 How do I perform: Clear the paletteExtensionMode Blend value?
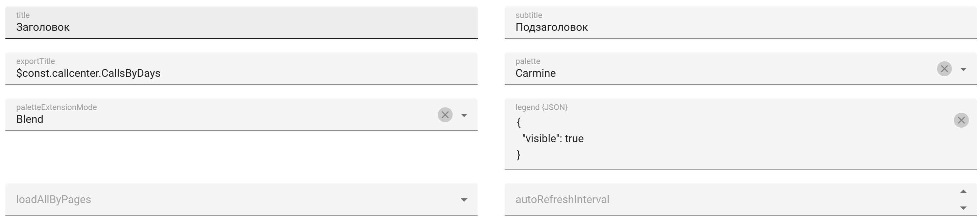pos(445,115)
